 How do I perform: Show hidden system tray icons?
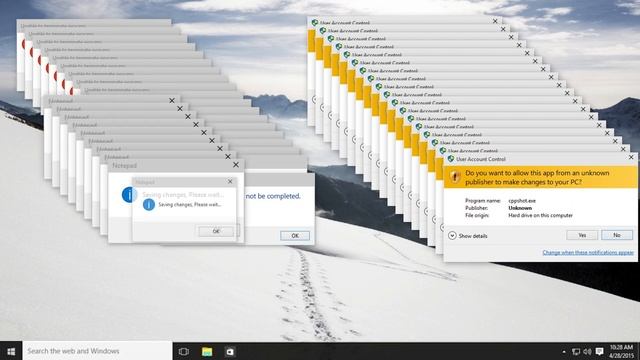tap(564, 351)
